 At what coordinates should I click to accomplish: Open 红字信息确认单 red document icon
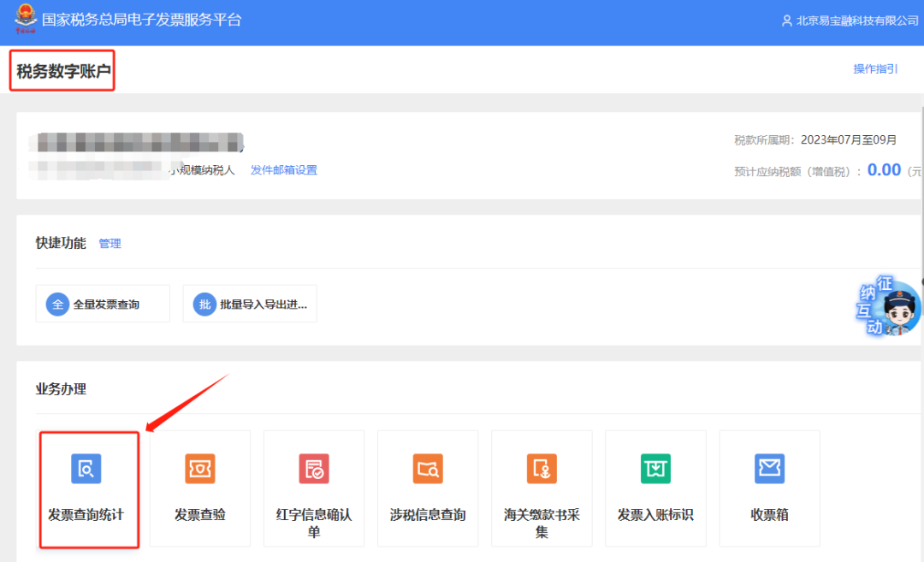tap(314, 469)
